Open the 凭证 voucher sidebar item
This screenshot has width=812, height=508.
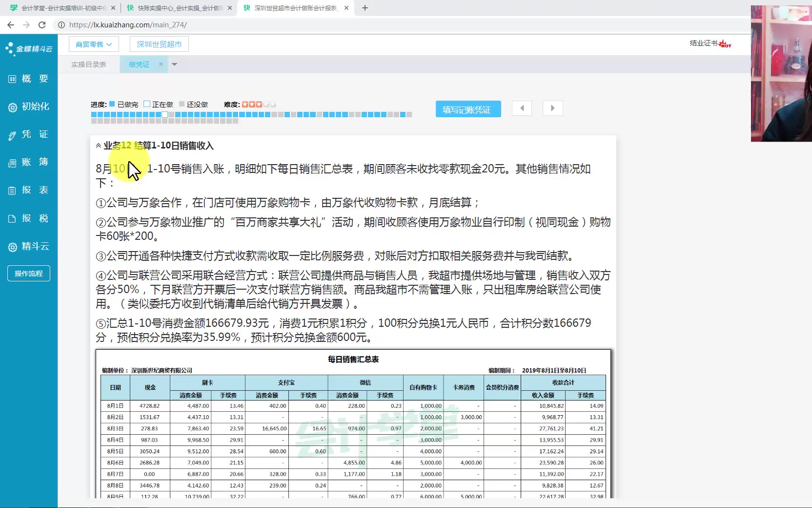(28, 134)
